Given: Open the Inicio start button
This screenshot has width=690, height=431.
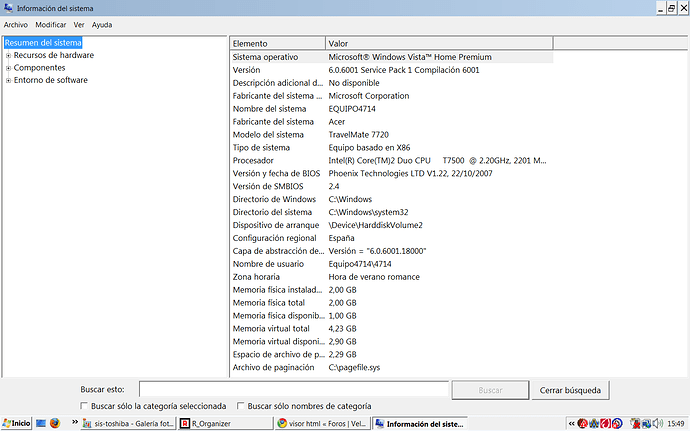Looking at the screenshot, I should [x=16, y=423].
